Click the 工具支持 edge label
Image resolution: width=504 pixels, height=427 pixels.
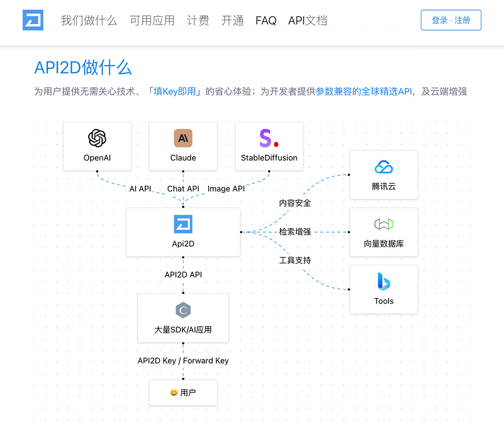tap(295, 260)
